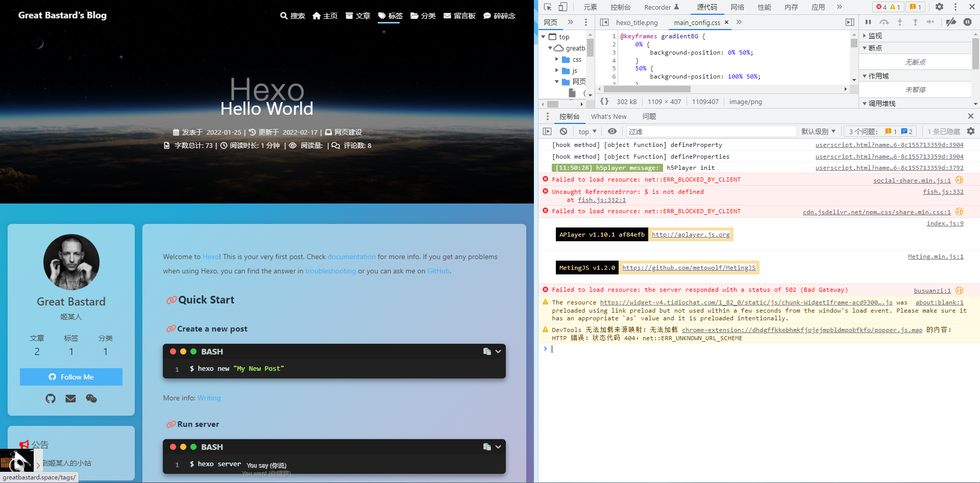This screenshot has width=980, height=483.
Task: Click the 3 个问题 issues counter
Action: (880, 132)
